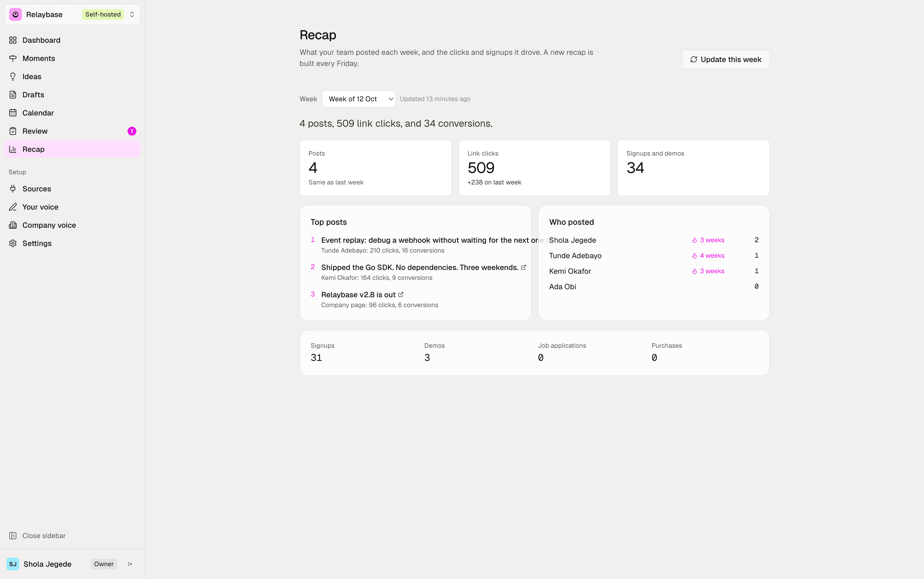The height and width of the screenshot is (579, 924).
Task: Expand the workspace switcher chevrons
Action: (x=132, y=14)
